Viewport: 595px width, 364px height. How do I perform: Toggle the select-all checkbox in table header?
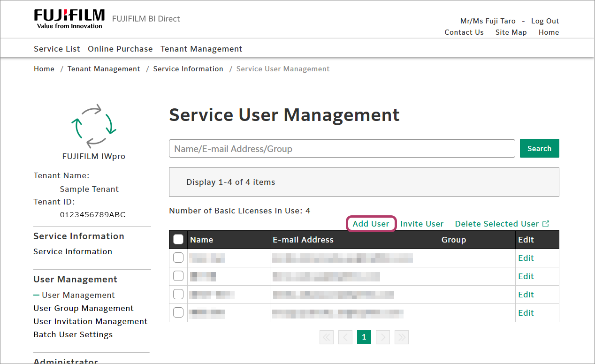coord(178,240)
